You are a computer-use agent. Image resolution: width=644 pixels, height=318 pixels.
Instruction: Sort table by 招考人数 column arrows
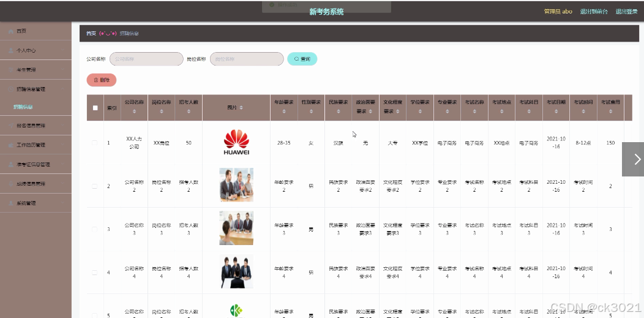click(x=189, y=112)
